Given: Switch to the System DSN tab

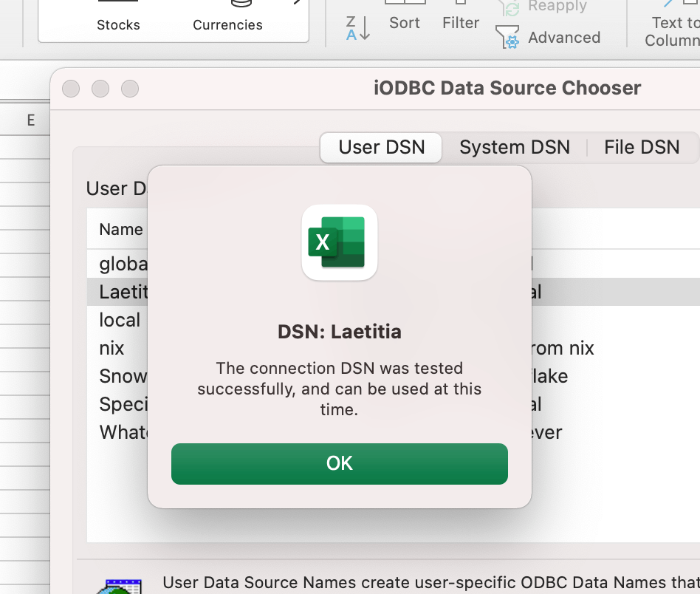Looking at the screenshot, I should tap(515, 147).
